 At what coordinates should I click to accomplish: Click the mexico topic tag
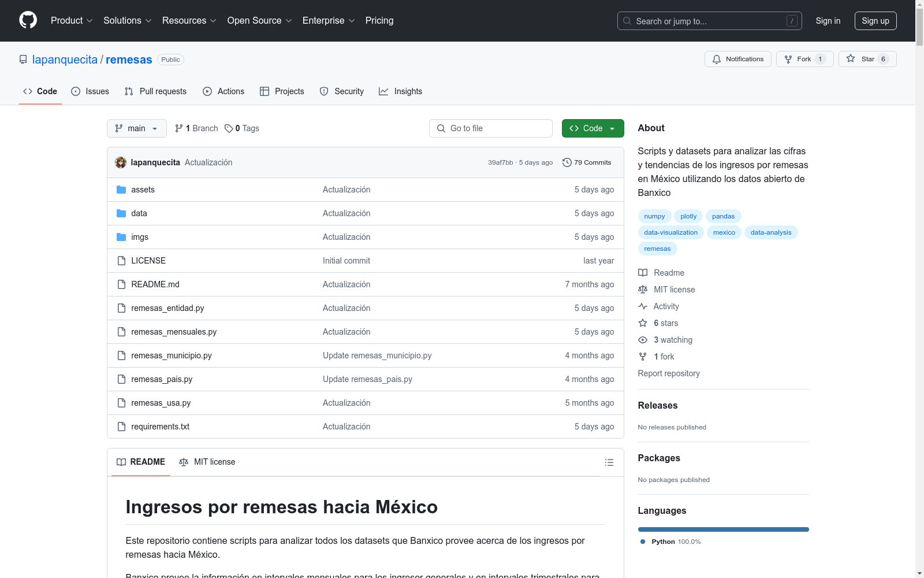(x=724, y=232)
